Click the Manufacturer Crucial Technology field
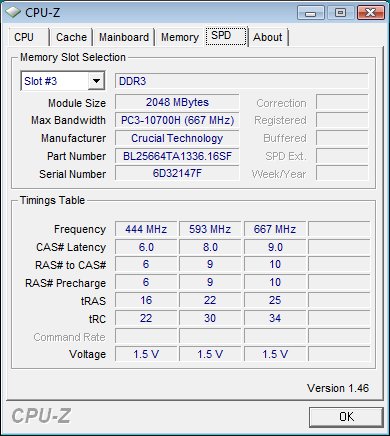The image size is (390, 436). [x=177, y=138]
